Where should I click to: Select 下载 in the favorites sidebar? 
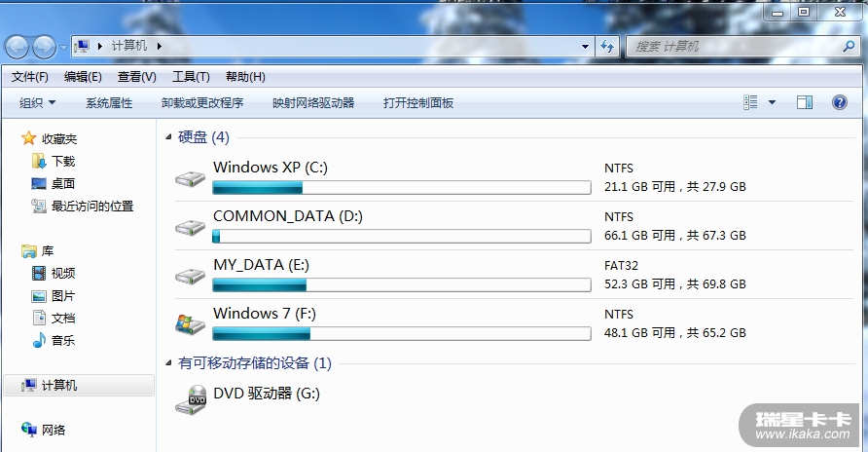click(63, 161)
